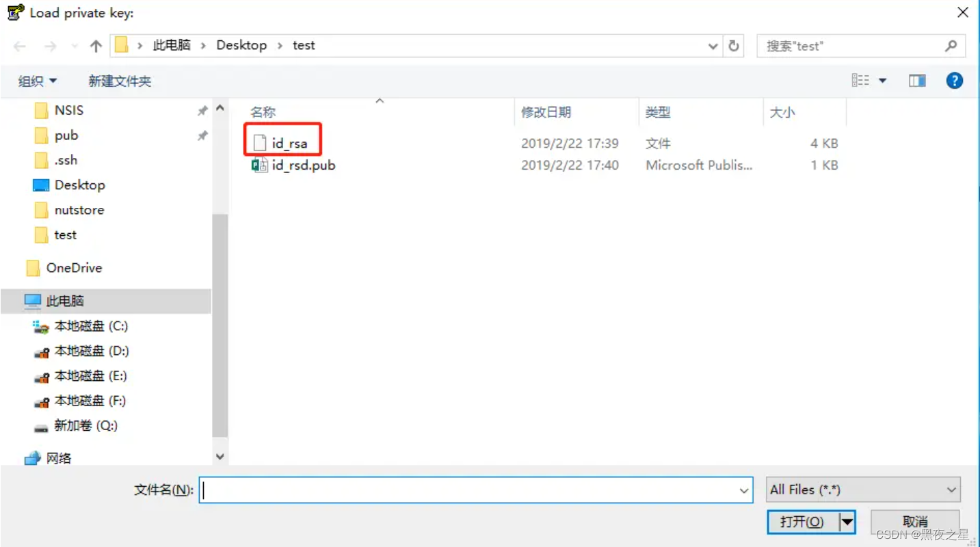Select OneDrive in the sidebar
The image size is (980, 547).
(74, 268)
